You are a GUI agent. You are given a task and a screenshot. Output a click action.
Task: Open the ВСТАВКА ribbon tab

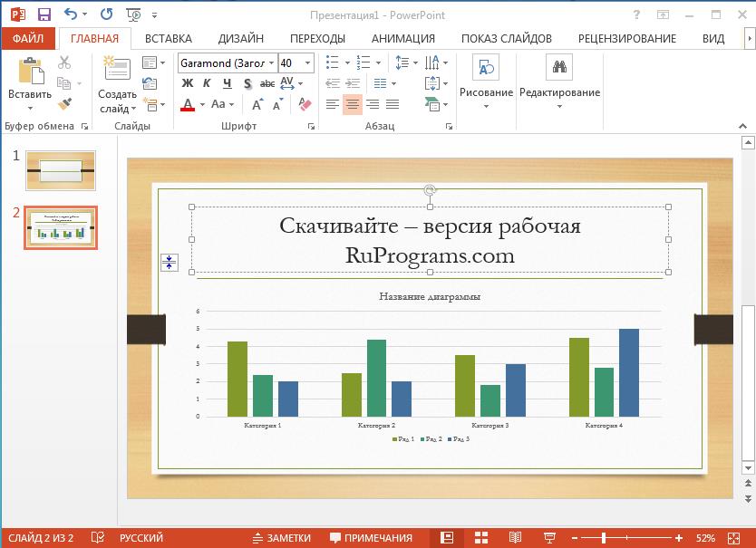pyautogui.click(x=169, y=38)
